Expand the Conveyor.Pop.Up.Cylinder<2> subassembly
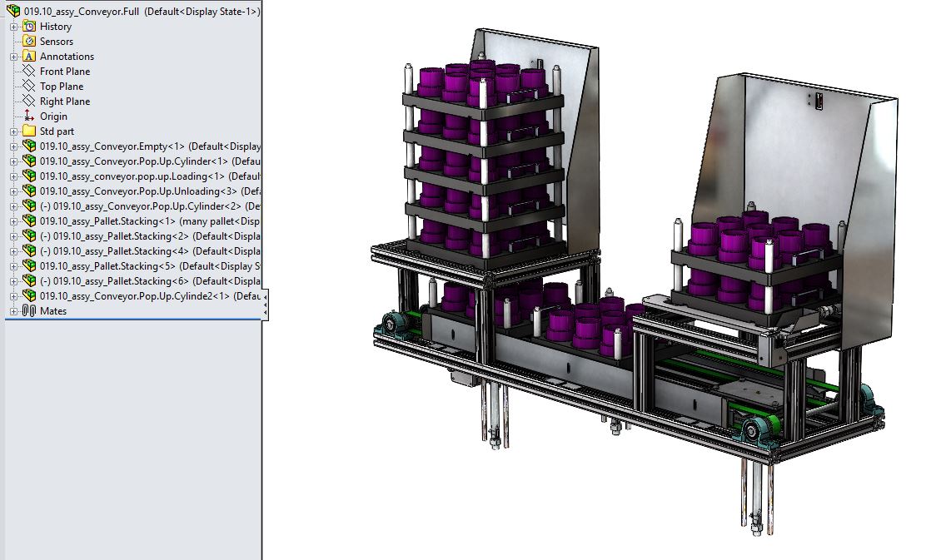The width and height of the screenshot is (941, 560). (14, 206)
